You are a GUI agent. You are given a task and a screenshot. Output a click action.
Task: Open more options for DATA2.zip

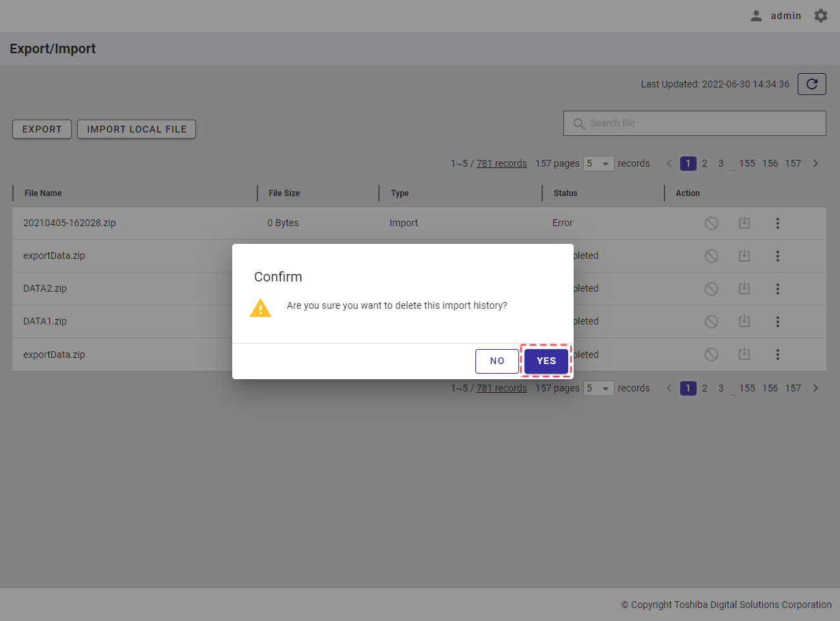click(x=777, y=289)
